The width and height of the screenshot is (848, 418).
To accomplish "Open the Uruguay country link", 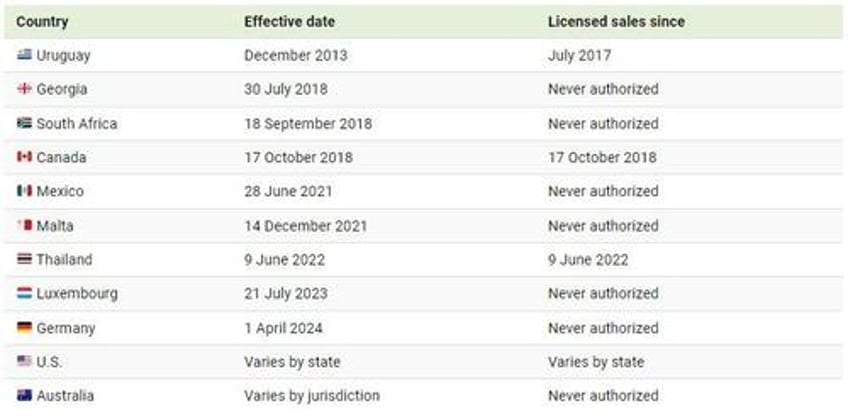I will click(63, 56).
